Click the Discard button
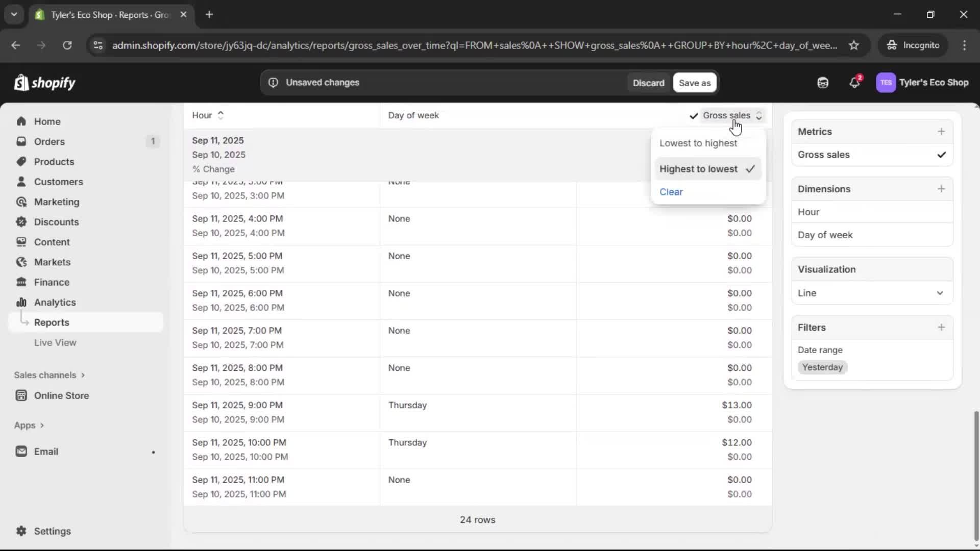The image size is (980, 551). coord(648,82)
